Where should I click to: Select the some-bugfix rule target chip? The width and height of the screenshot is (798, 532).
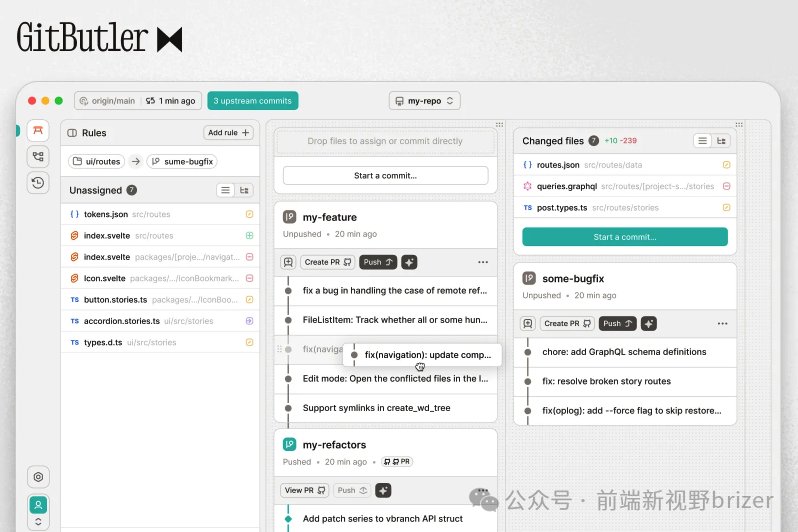pos(182,161)
